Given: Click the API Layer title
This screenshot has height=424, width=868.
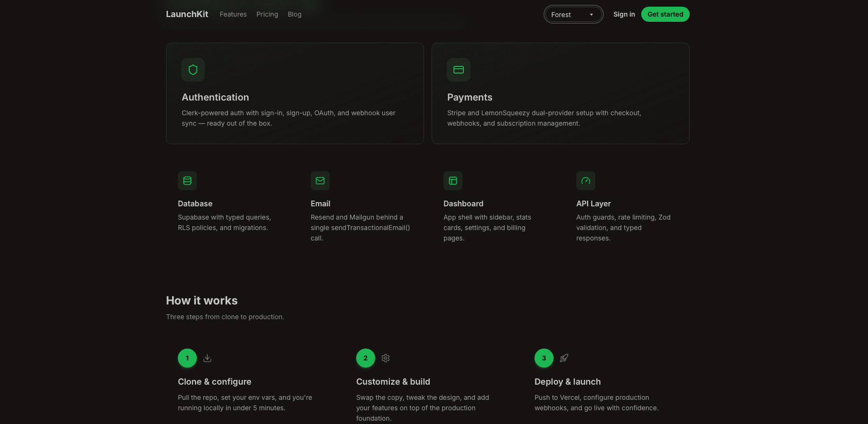Looking at the screenshot, I should (x=593, y=203).
